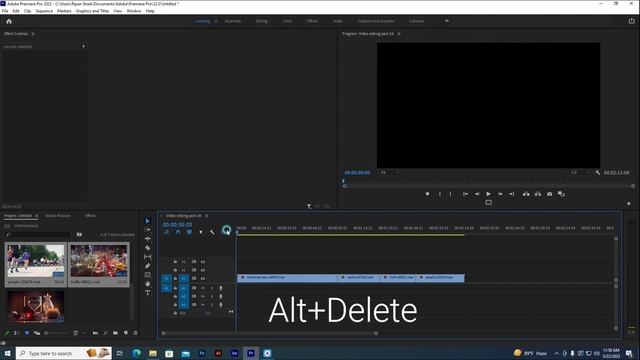Open Fit zoom level dropdown
The width and height of the screenshot is (640, 360).
pos(390,173)
